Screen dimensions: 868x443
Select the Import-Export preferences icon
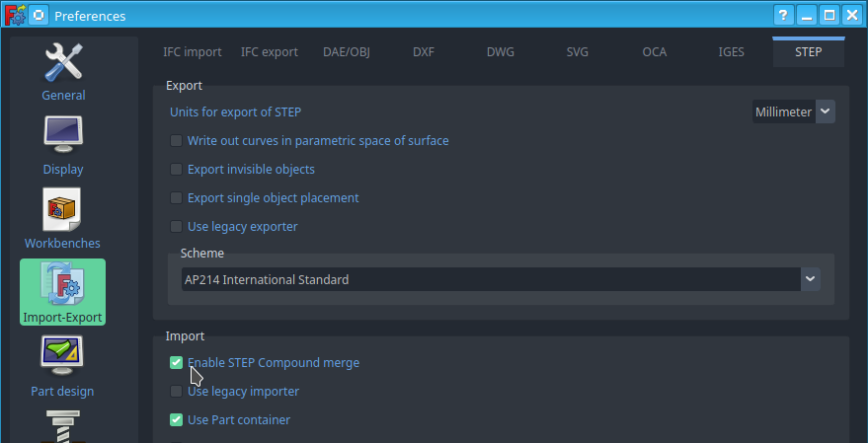[x=62, y=292]
